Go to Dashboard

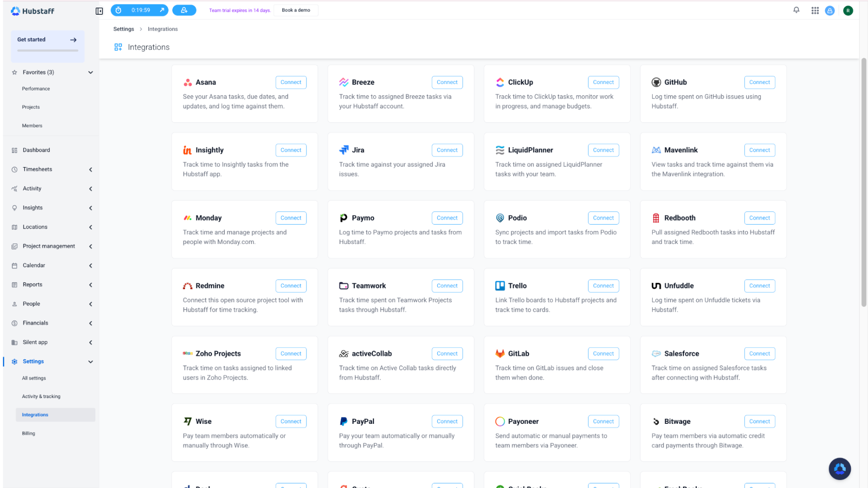37,150
